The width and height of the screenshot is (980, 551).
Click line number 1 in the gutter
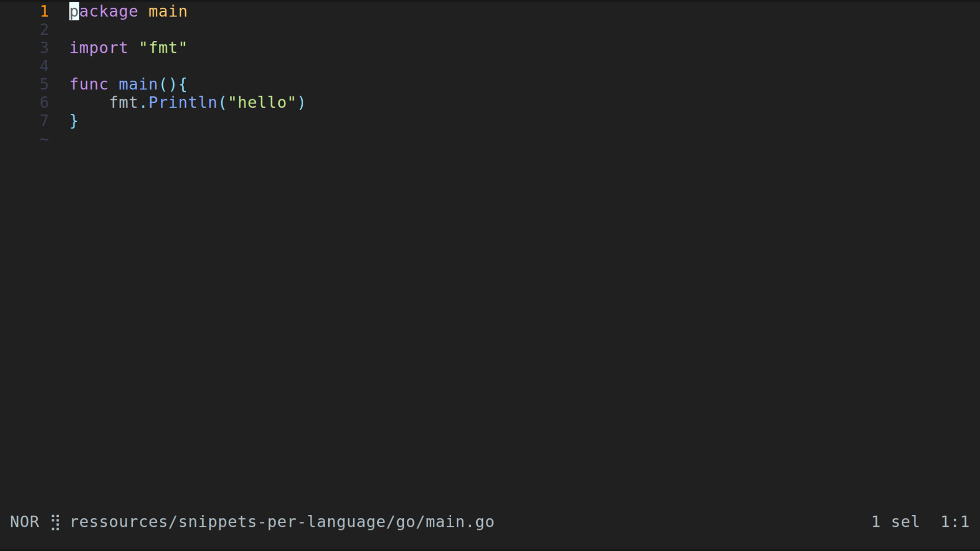click(x=44, y=11)
